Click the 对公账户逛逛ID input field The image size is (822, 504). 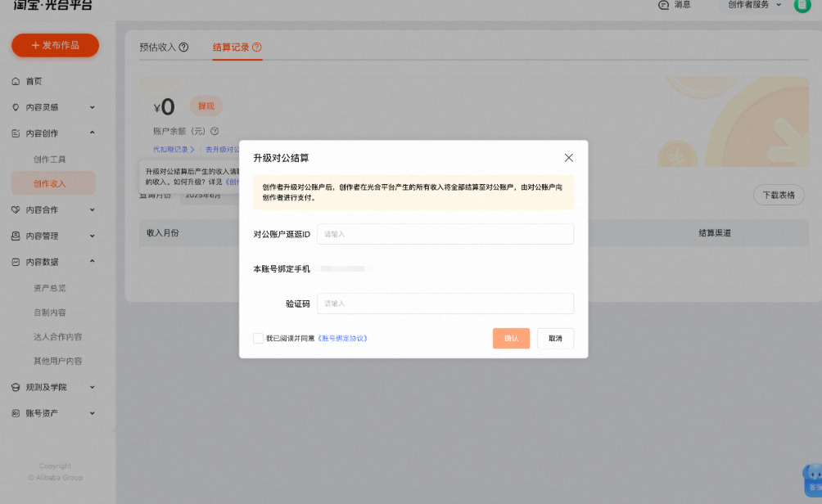click(445, 234)
